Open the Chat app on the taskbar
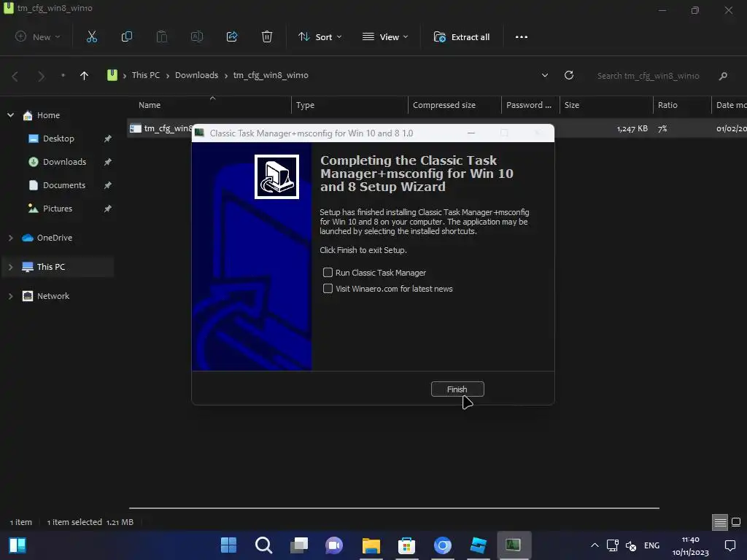Image resolution: width=747 pixels, height=560 pixels. click(334, 545)
